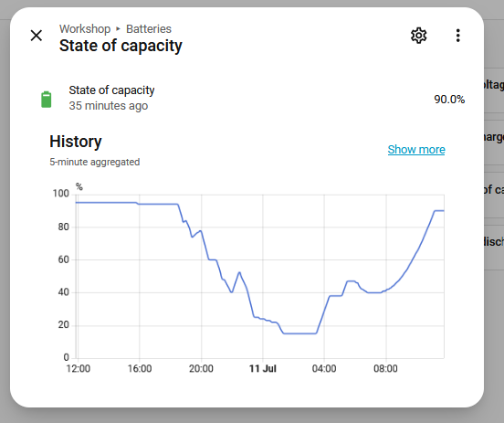Viewport: 504px width, 423px height.
Task: Click the breadcrumb arrow separator
Action: [119, 29]
